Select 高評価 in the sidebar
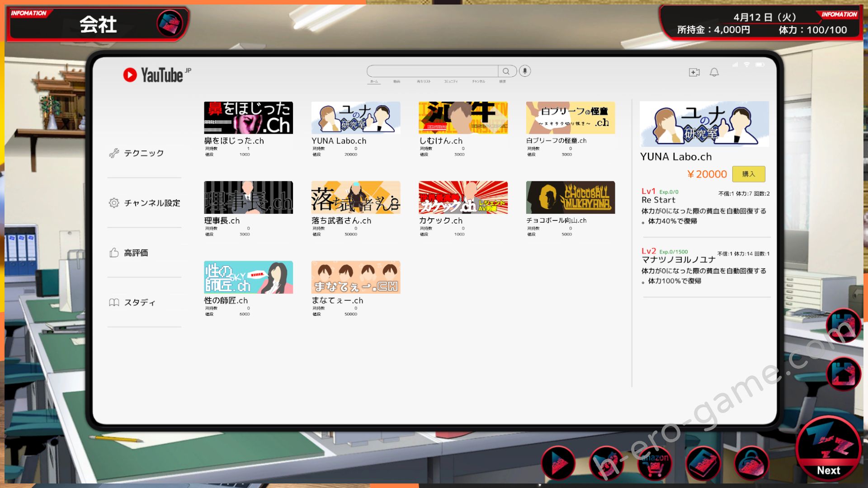The height and width of the screenshot is (488, 868). pos(136,253)
